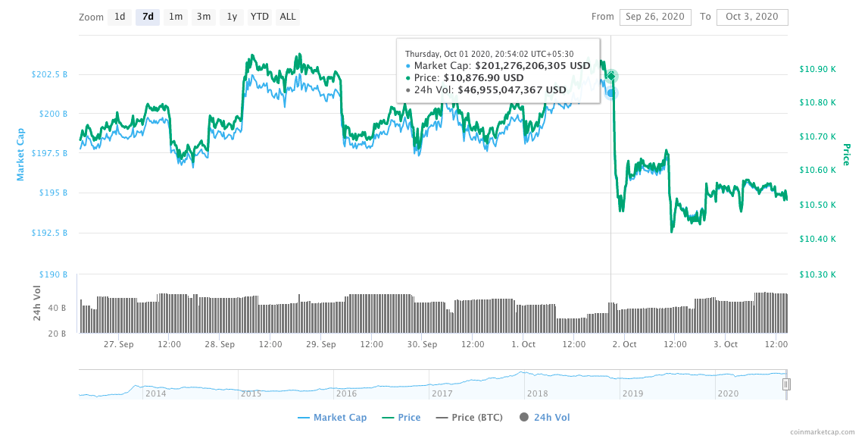Click 2019 in the navigator timeline
The height and width of the screenshot is (445, 868).
coord(632,393)
